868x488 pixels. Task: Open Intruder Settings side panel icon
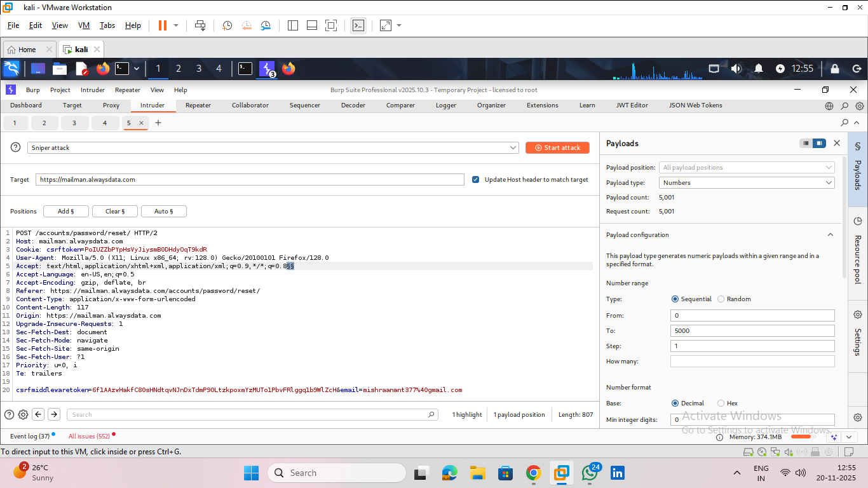click(857, 315)
